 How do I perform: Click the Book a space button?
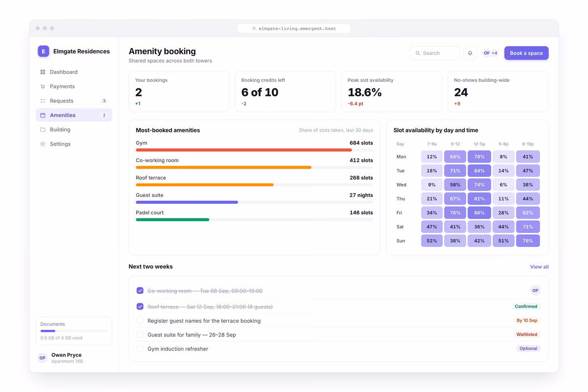pos(526,53)
